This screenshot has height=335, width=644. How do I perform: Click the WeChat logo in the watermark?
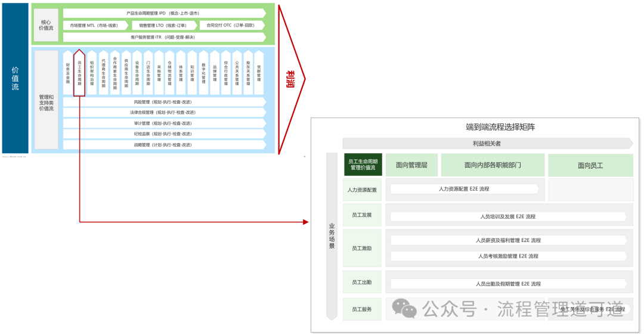404,308
